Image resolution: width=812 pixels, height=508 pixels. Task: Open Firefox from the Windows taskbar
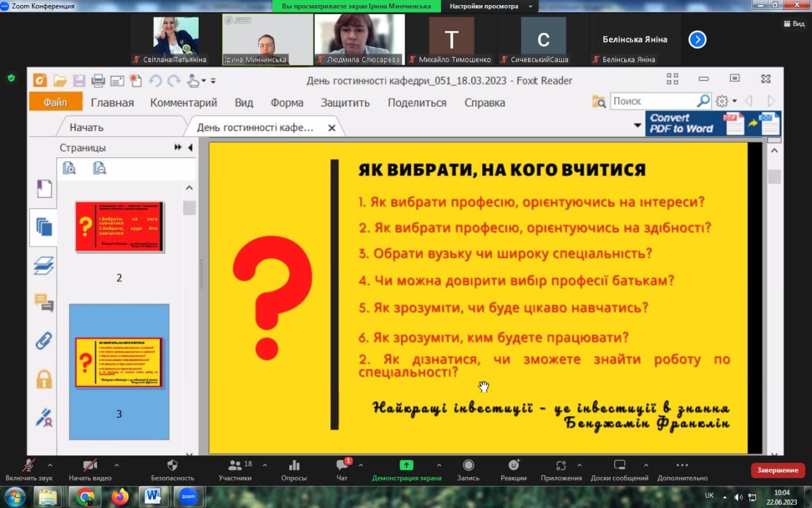(x=119, y=496)
